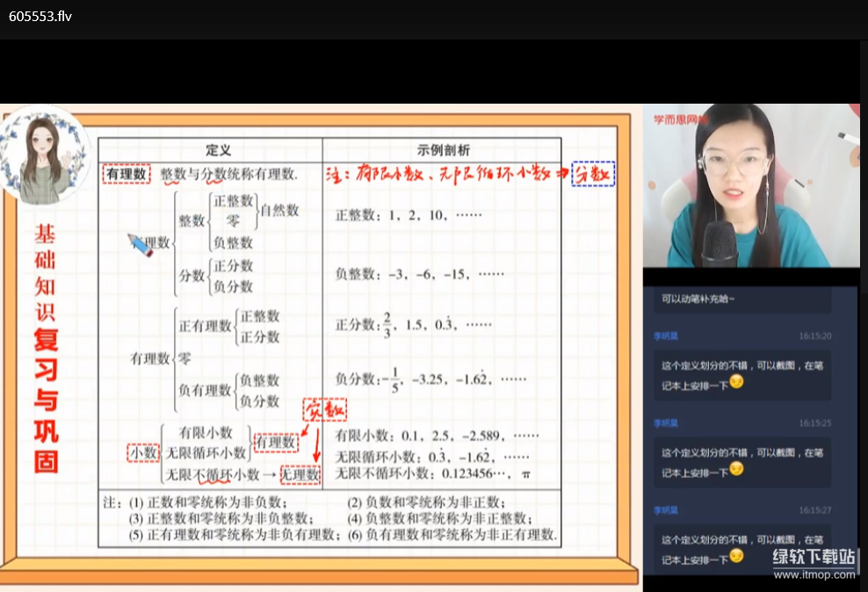Click the example line '负整数: -3, -6, -15'

[420, 274]
